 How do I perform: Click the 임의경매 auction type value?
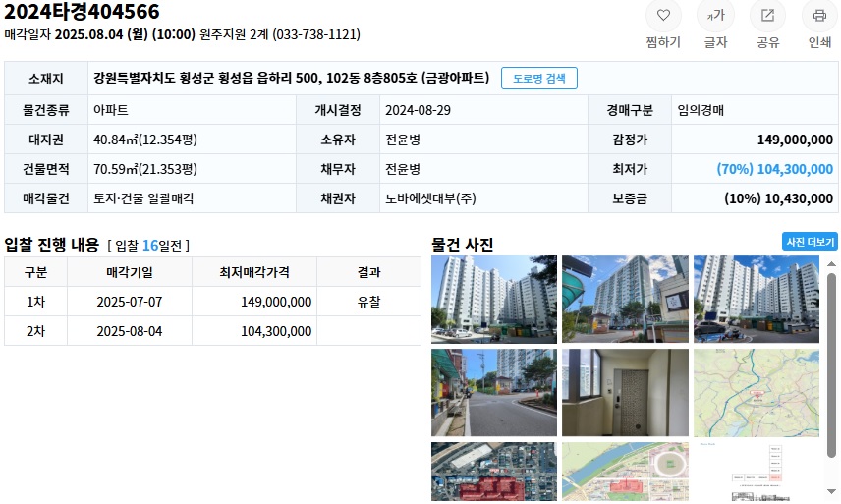coord(701,110)
